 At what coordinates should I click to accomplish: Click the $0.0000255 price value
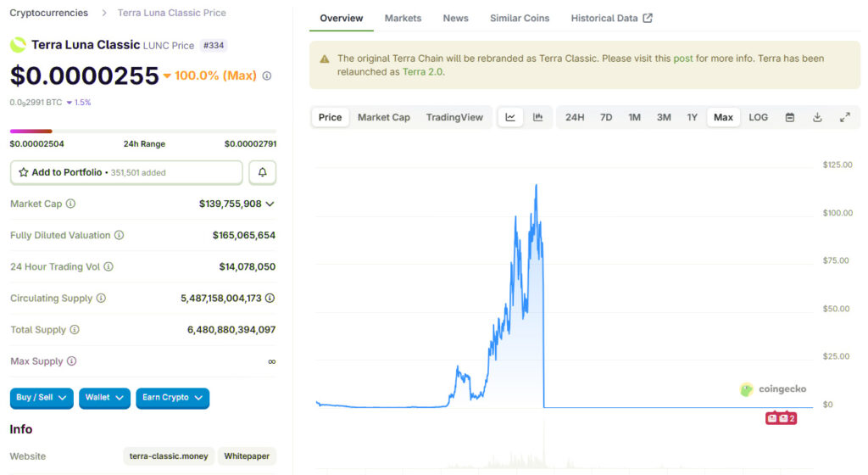(x=84, y=75)
